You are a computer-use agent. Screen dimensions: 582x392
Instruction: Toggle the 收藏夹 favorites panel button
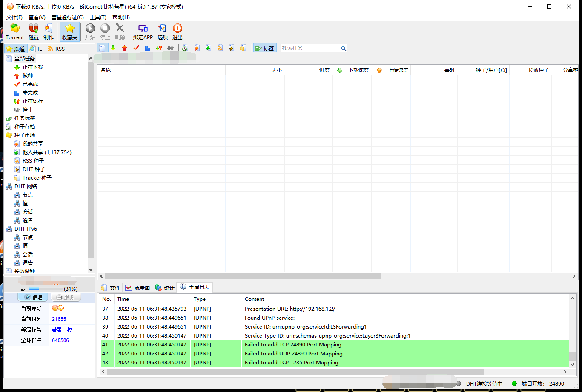pos(70,32)
